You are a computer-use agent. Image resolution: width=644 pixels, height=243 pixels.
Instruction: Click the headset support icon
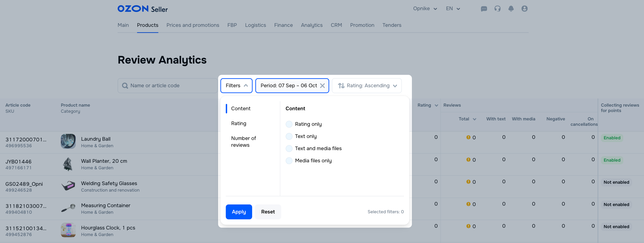click(x=497, y=9)
